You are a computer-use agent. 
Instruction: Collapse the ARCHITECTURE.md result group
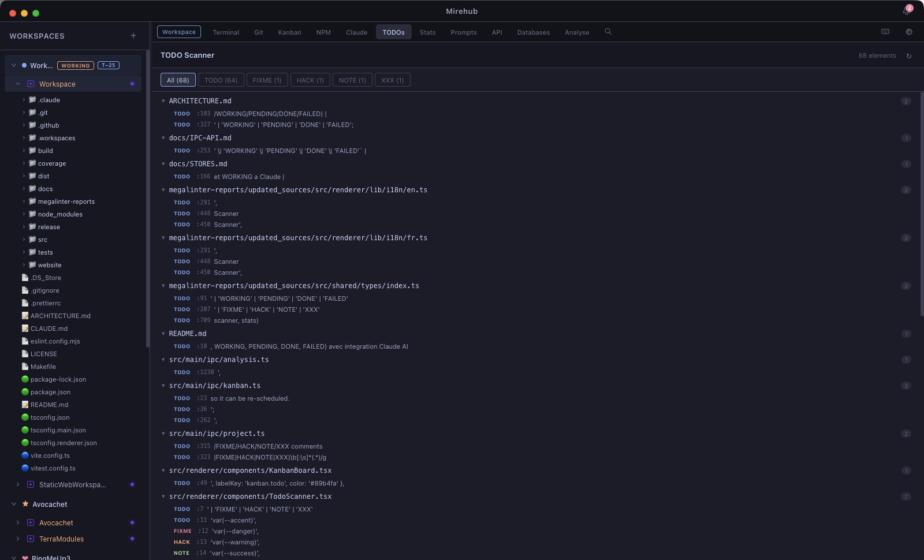(163, 101)
